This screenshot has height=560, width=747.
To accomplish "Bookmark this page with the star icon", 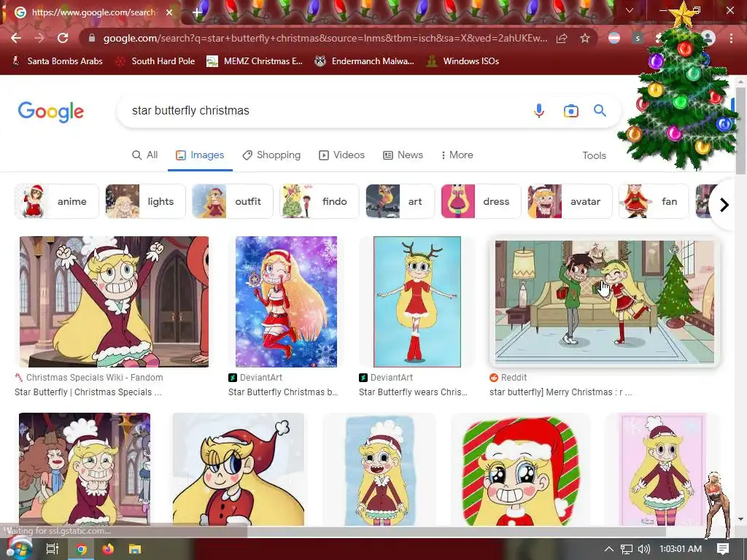I will pos(585,38).
